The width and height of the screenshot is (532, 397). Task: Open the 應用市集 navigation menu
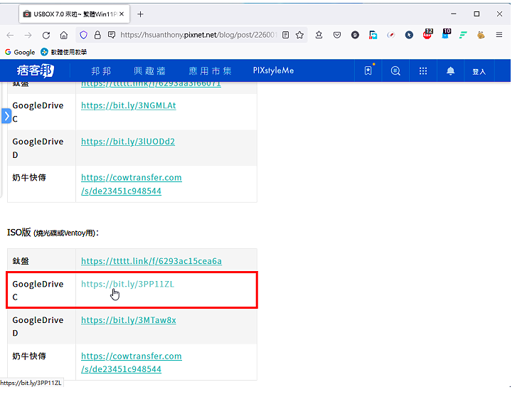tap(210, 71)
